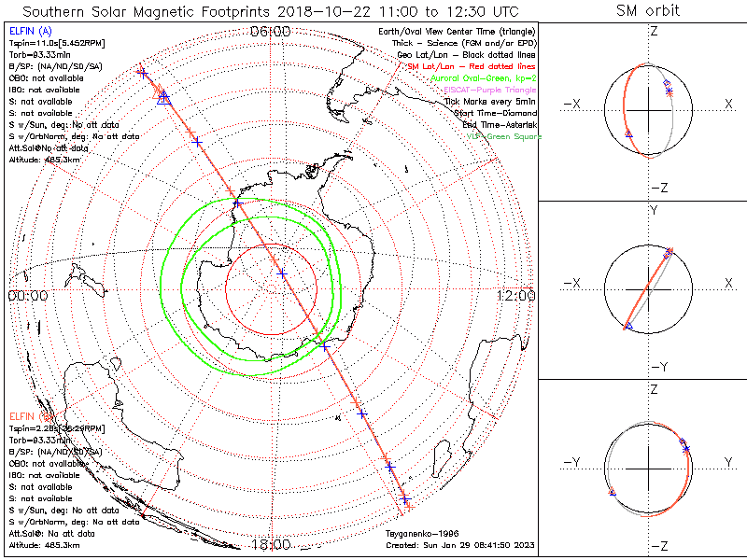Click the 18:00 local time label

pos(272,544)
